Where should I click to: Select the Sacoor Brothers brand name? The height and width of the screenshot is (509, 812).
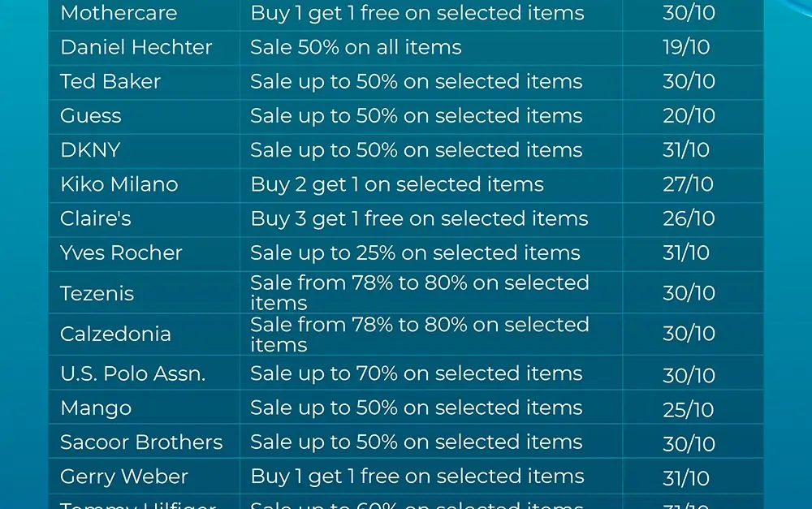click(141, 442)
